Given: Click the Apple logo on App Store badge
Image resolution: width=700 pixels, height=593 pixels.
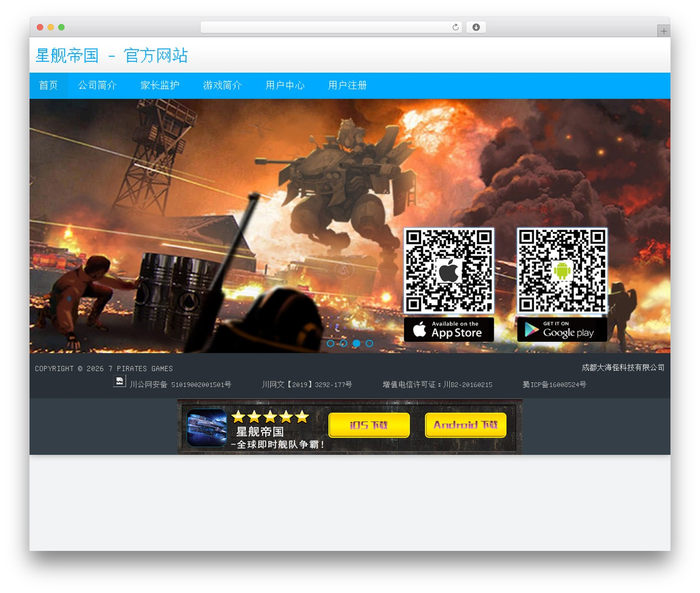Looking at the screenshot, I should coord(419,329).
